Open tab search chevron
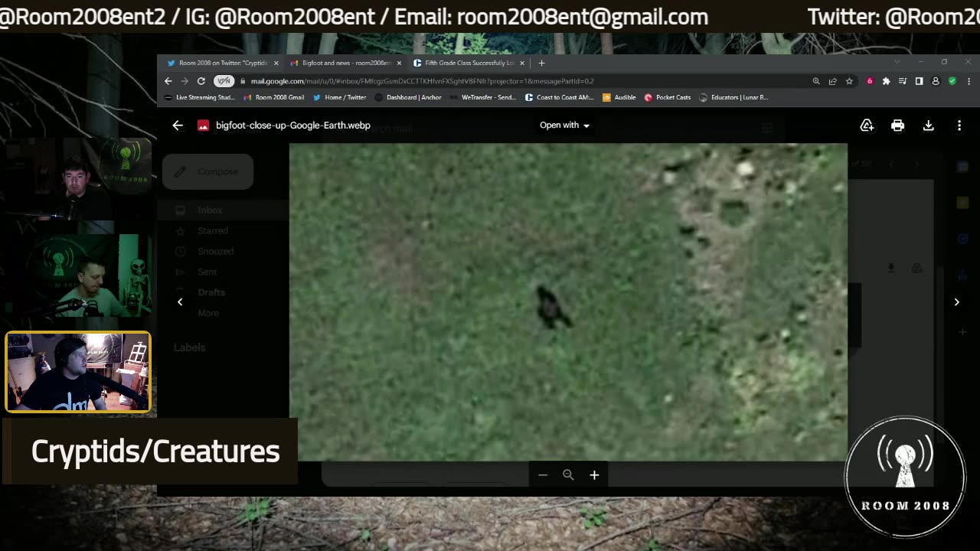The width and height of the screenshot is (980, 551). (897, 62)
